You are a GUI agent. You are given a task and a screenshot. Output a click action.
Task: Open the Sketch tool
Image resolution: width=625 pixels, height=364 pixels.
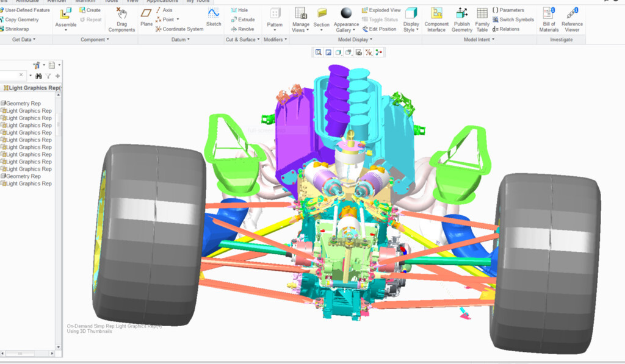(x=213, y=17)
